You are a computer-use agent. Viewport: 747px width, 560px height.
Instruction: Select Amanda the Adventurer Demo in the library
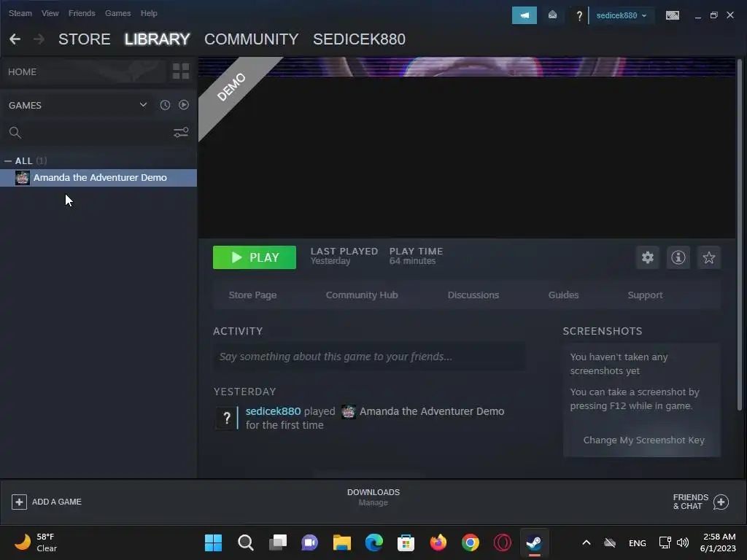tap(98, 178)
